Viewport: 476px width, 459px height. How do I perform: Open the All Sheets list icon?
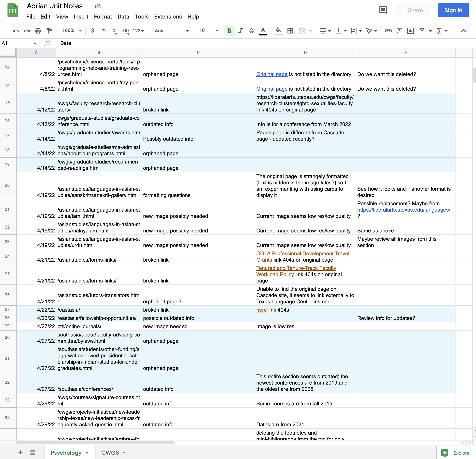coord(33,452)
